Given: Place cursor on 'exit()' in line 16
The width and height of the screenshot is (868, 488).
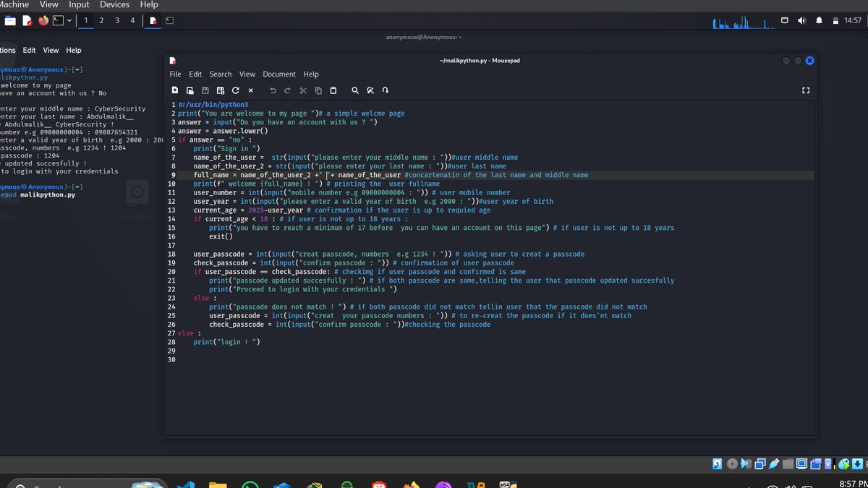Looking at the screenshot, I should 221,236.
